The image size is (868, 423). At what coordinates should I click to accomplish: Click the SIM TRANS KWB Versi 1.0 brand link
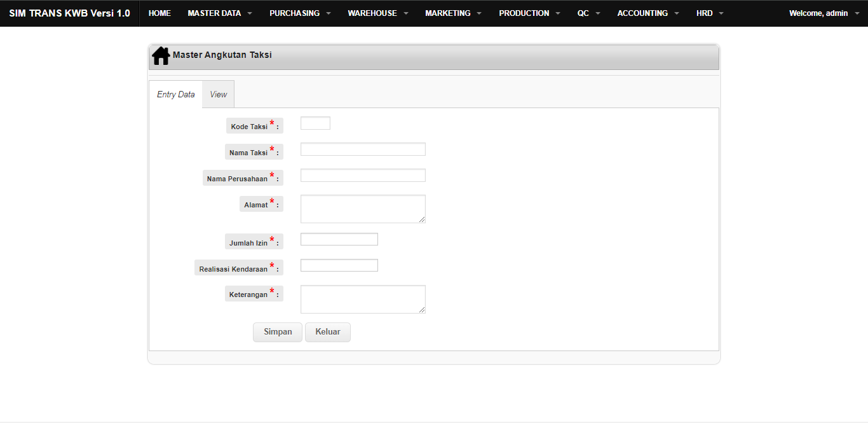69,13
